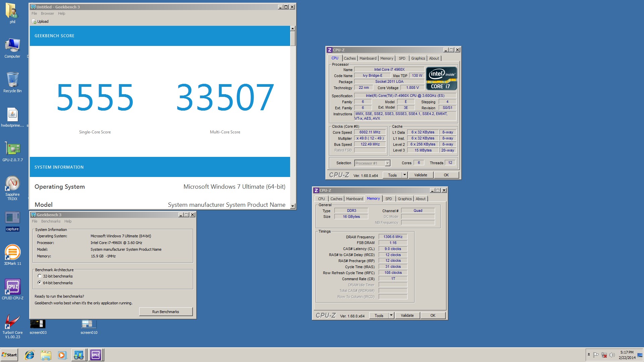Click Run Benchmarks button
The width and height of the screenshot is (644, 362).
(166, 312)
